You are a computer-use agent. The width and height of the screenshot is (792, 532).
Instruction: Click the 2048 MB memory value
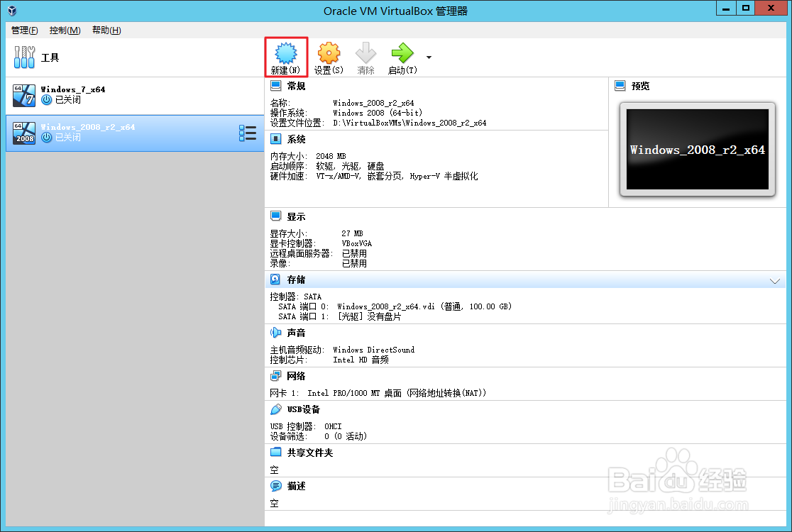[331, 157]
